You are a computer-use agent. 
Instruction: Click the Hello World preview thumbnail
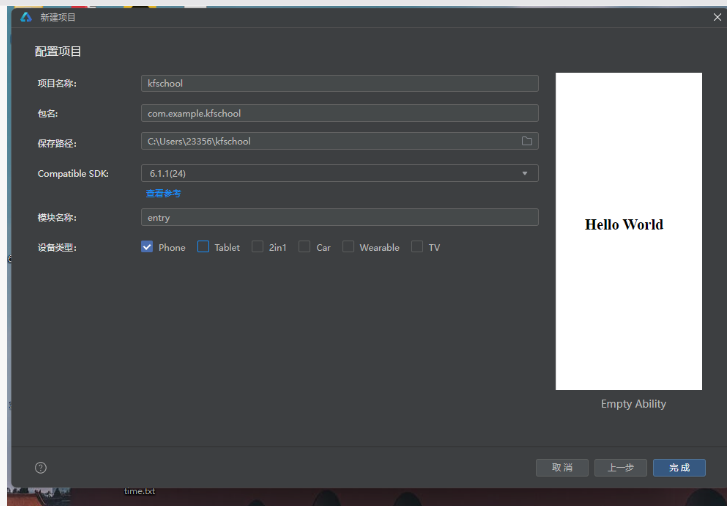point(629,231)
